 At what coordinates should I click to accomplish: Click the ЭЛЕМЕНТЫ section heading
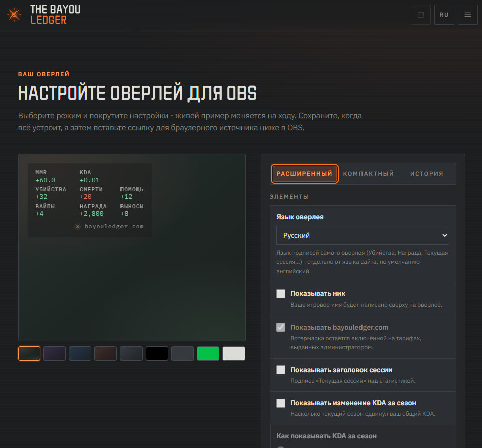pyautogui.click(x=289, y=197)
